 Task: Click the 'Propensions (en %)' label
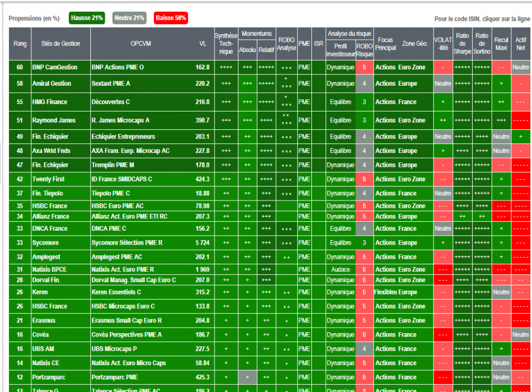click(x=34, y=18)
